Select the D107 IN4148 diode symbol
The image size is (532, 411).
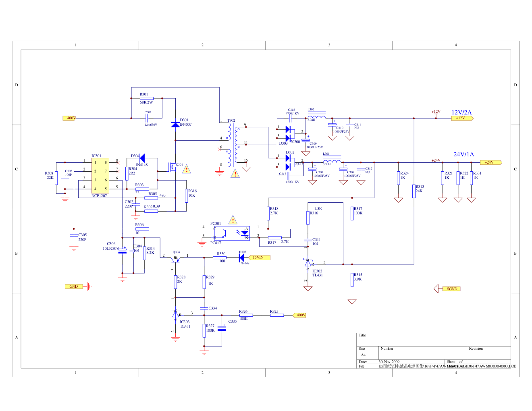242,257
